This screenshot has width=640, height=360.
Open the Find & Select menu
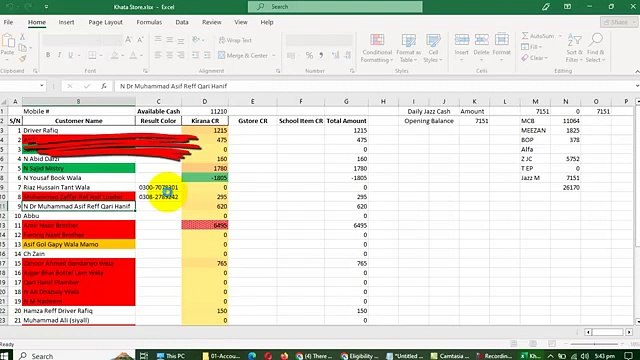pyautogui.click(x=596, y=48)
